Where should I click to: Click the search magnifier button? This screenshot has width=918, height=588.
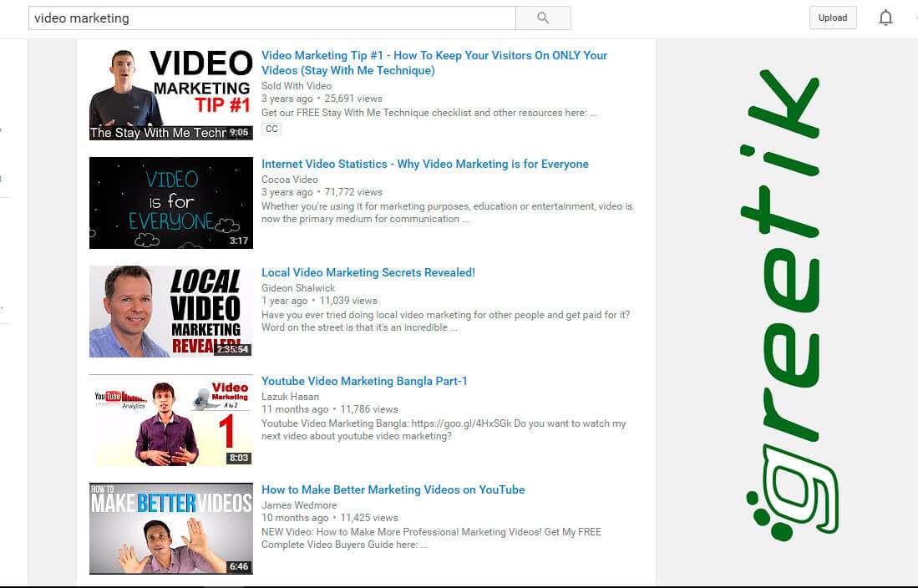point(543,18)
